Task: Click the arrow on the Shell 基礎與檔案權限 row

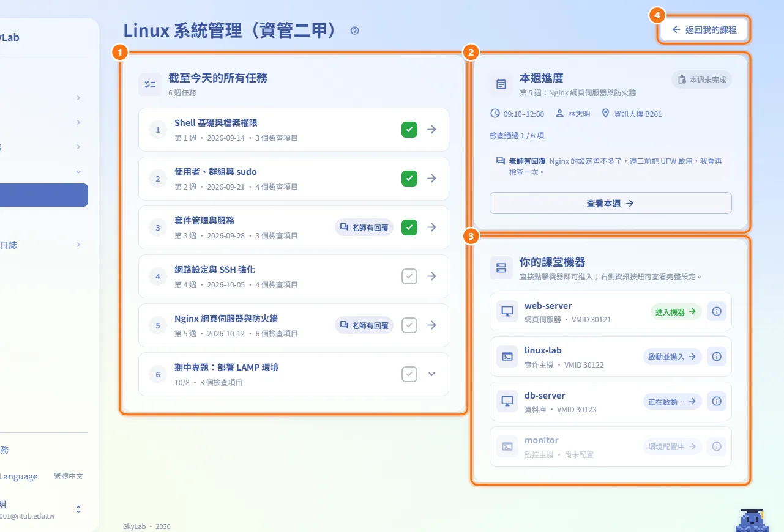Action: tap(432, 130)
